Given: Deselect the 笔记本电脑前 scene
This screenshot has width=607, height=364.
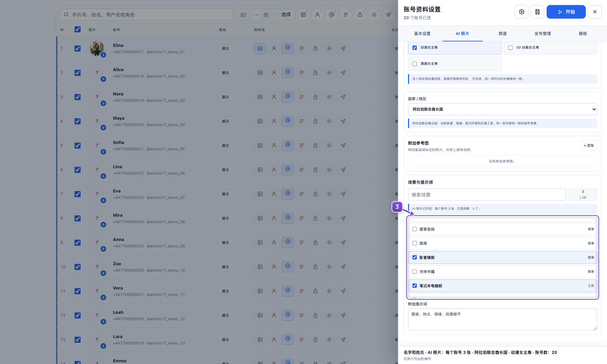Looking at the screenshot, I should [x=415, y=286].
